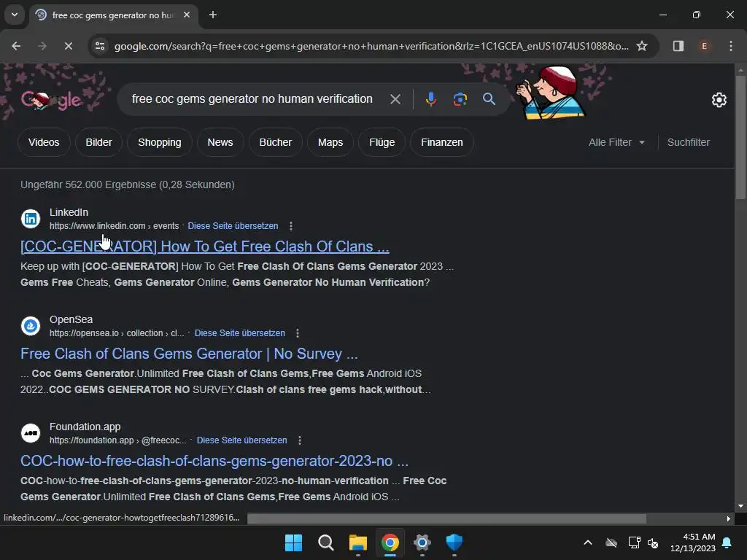Go back to the previous page
The image size is (747, 560).
16,46
